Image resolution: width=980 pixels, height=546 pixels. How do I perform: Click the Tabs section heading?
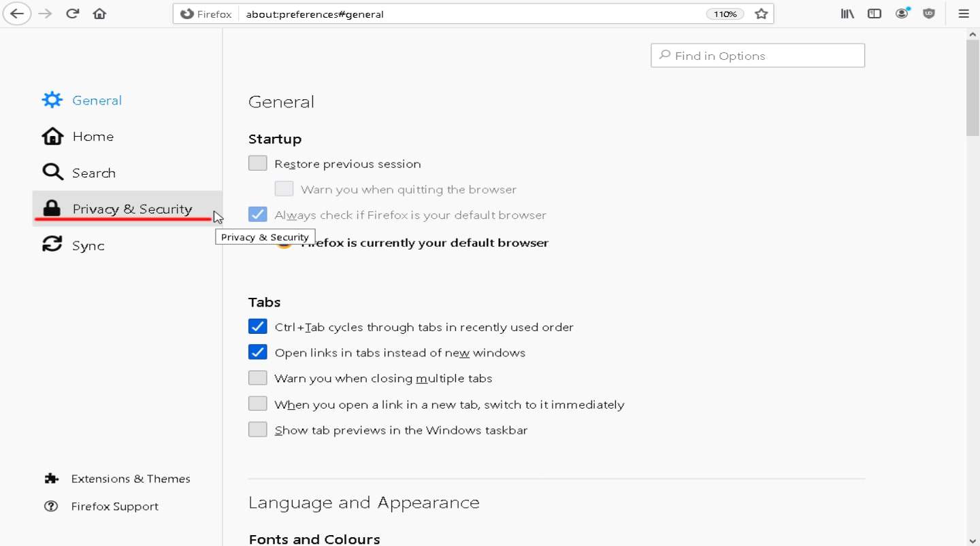tap(265, 302)
